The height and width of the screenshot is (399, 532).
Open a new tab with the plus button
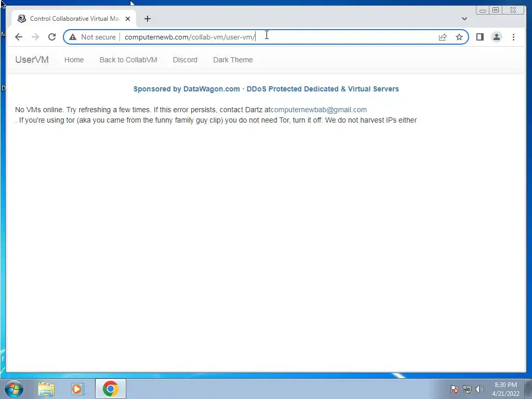tap(147, 19)
